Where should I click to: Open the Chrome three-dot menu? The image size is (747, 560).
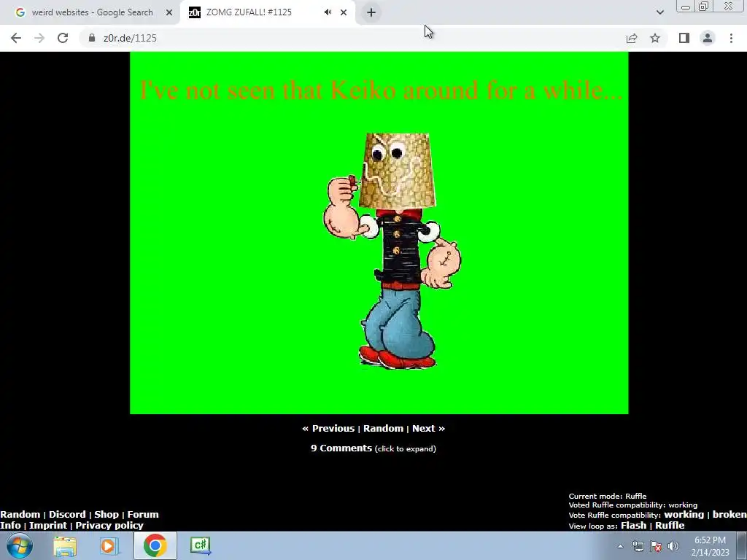pyautogui.click(x=731, y=38)
